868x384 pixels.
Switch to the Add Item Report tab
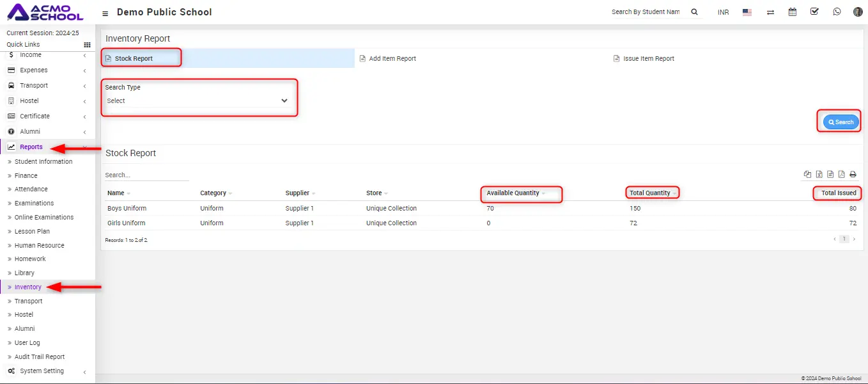392,59
